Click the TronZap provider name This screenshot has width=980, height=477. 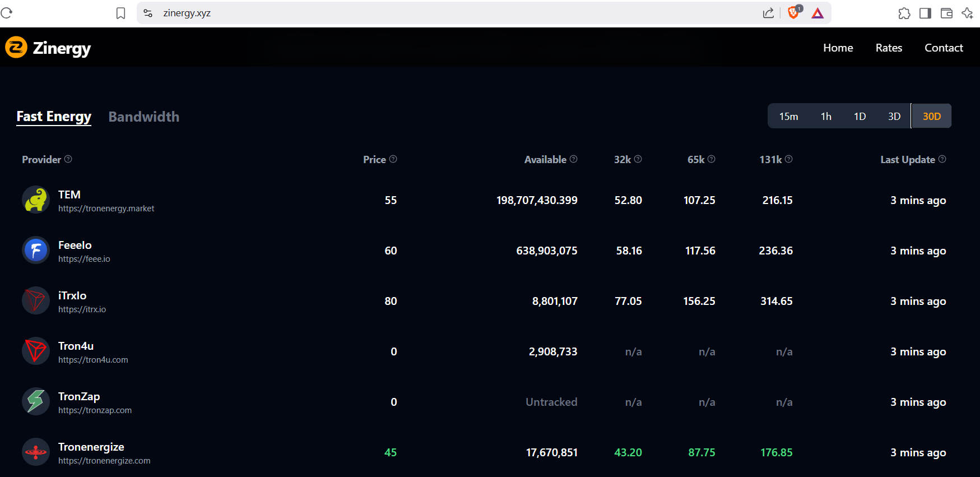click(x=79, y=396)
